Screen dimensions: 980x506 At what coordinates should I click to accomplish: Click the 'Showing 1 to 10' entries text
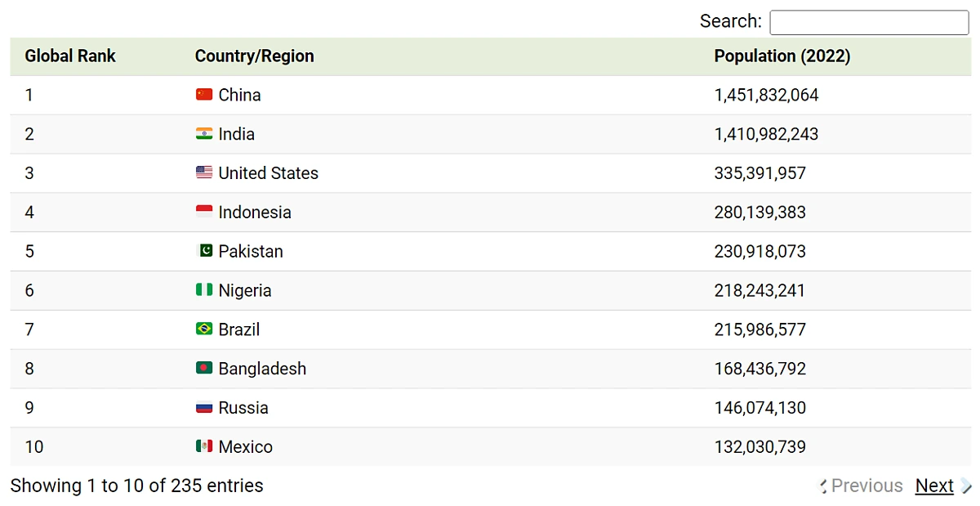(136, 486)
